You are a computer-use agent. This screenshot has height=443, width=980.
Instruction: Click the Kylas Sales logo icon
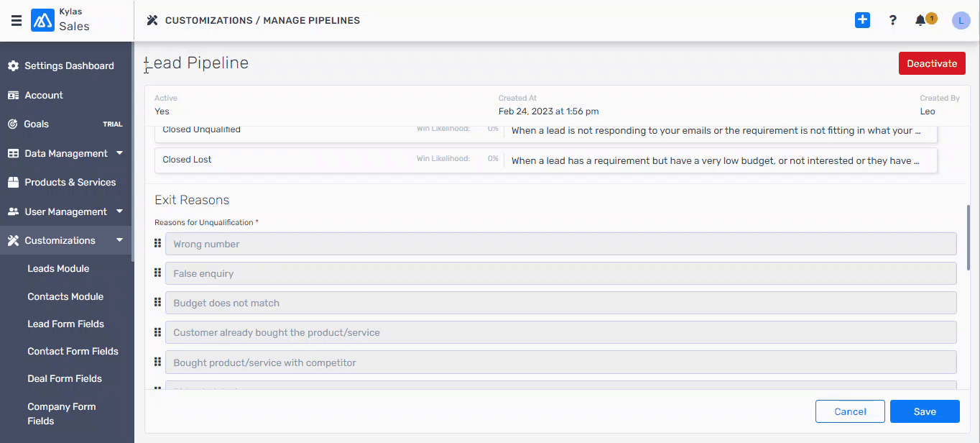pos(42,21)
